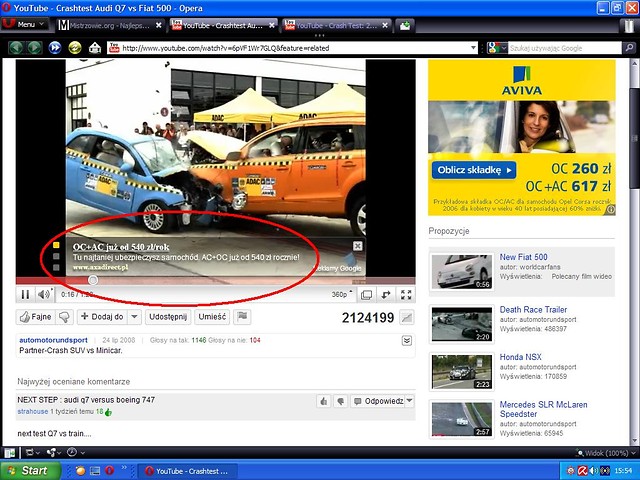
Task: Open the Opera Menu button
Action: click(x=24, y=24)
